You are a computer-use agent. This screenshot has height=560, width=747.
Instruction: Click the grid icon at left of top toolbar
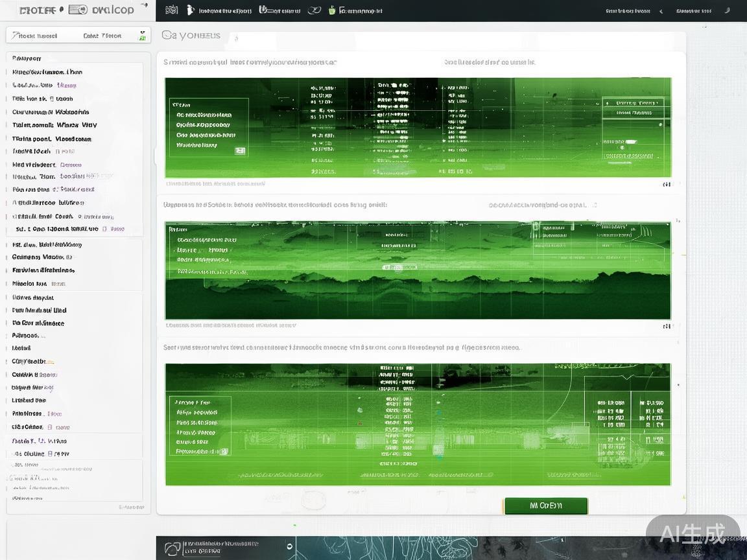171,10
